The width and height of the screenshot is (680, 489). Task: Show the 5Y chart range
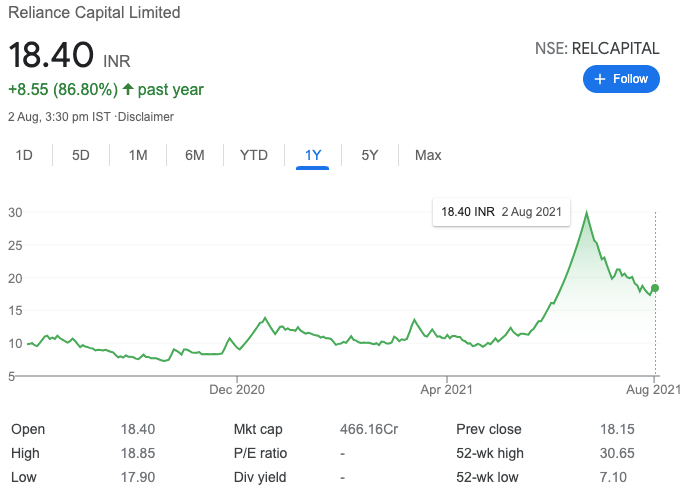point(370,155)
